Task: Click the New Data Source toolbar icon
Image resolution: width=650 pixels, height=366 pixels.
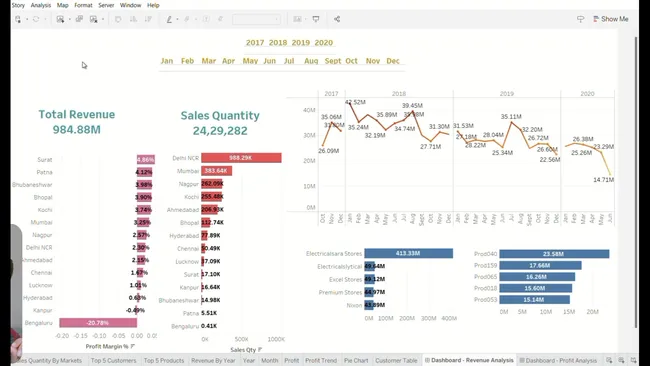Action: click(x=18, y=19)
